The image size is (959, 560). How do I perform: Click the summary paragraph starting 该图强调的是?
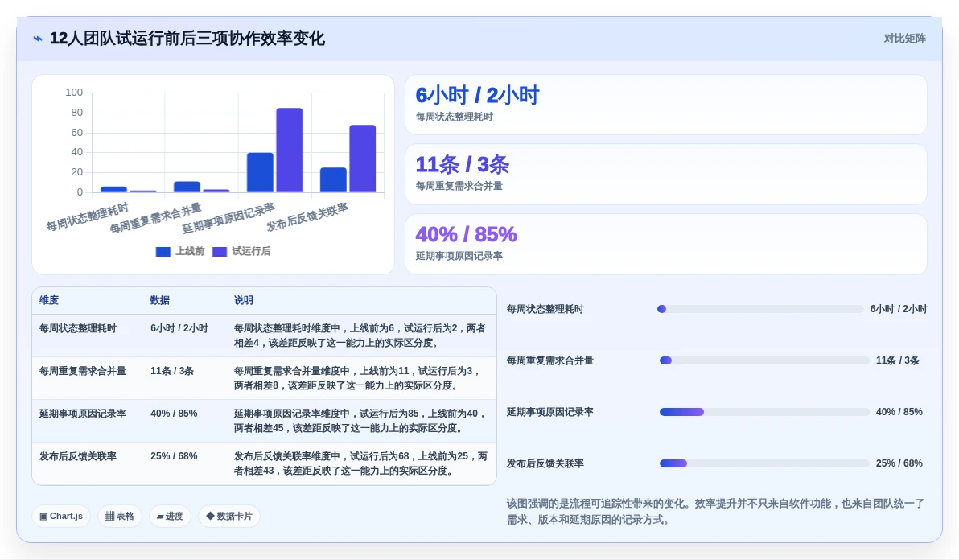coord(715,512)
